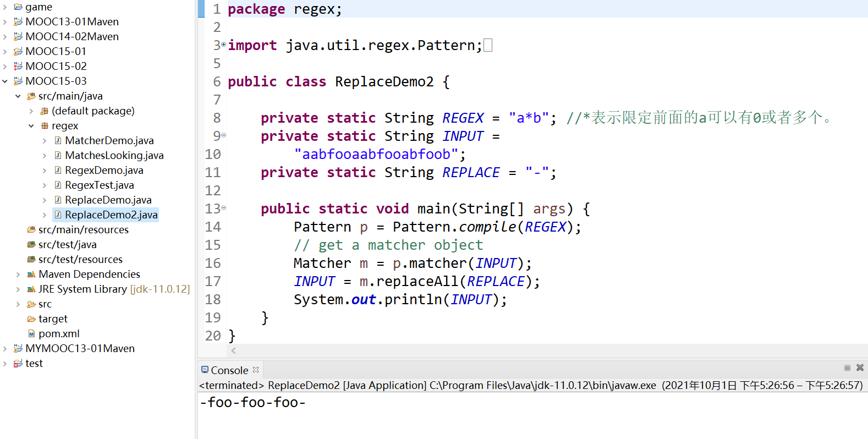Click the RegexTest.java file icon
Screen dimensions: 868x439
point(58,185)
